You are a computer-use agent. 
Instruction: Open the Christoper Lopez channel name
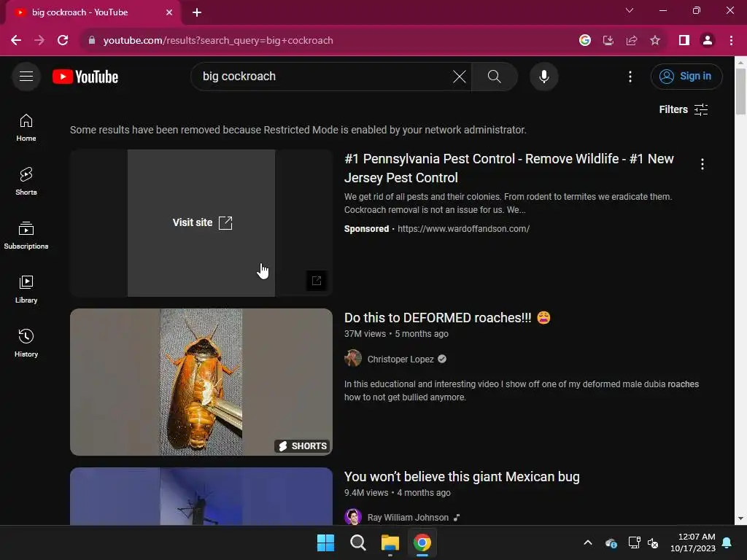[x=400, y=359]
